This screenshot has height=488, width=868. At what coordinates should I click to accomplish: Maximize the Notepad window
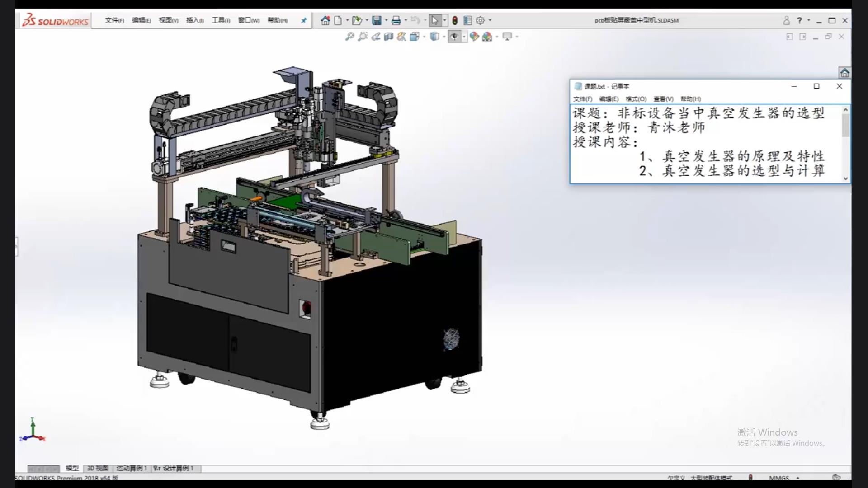pyautogui.click(x=816, y=86)
